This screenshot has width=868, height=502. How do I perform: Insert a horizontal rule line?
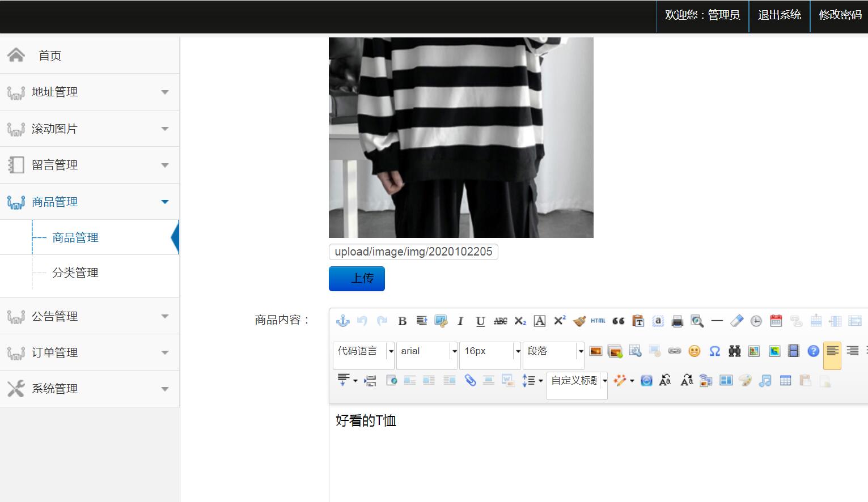pos(717,321)
